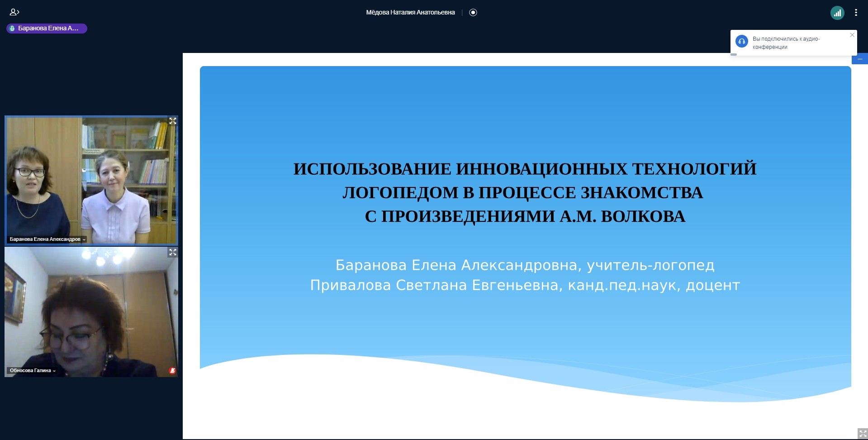Click the headphones icon in the notification
The height and width of the screenshot is (440, 868).
tap(742, 42)
